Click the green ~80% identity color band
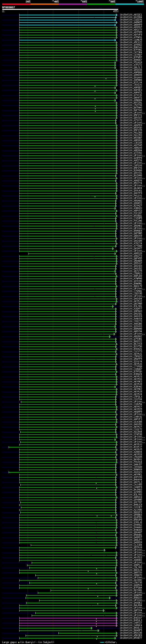 point(101,4)
